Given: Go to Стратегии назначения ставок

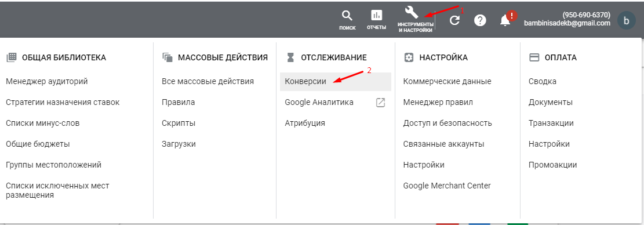Looking at the screenshot, I should [x=63, y=102].
